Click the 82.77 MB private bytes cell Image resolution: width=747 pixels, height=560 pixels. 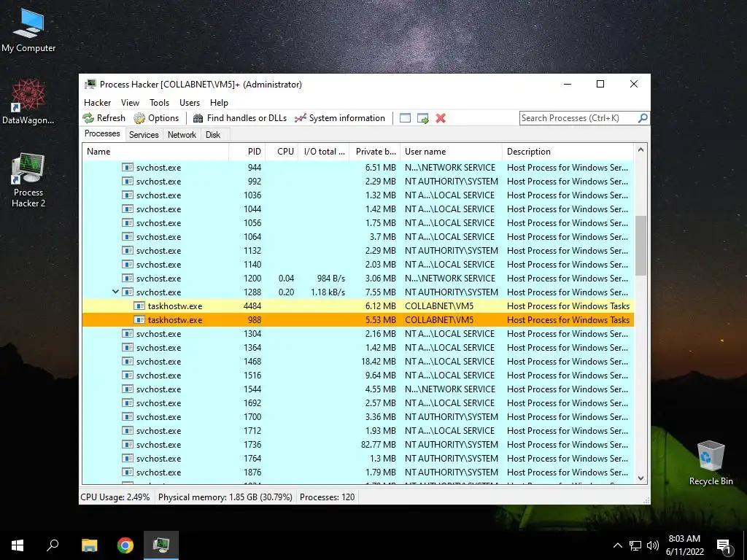pyautogui.click(x=379, y=444)
